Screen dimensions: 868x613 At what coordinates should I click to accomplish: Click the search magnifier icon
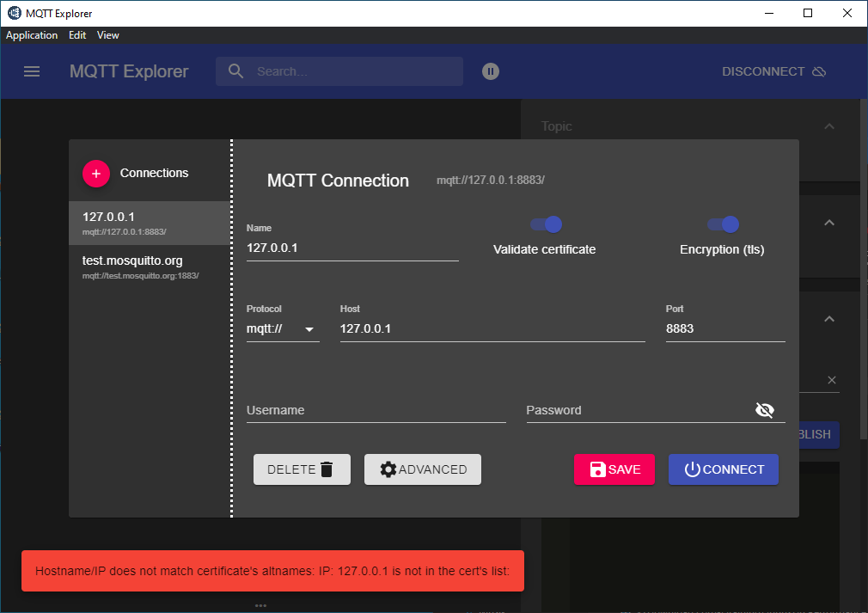(x=235, y=71)
